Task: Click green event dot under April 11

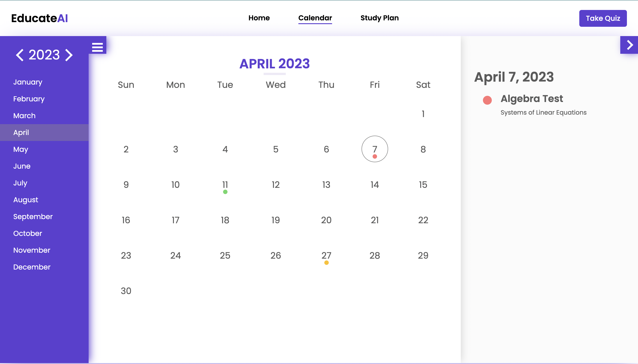Action: pos(225,192)
